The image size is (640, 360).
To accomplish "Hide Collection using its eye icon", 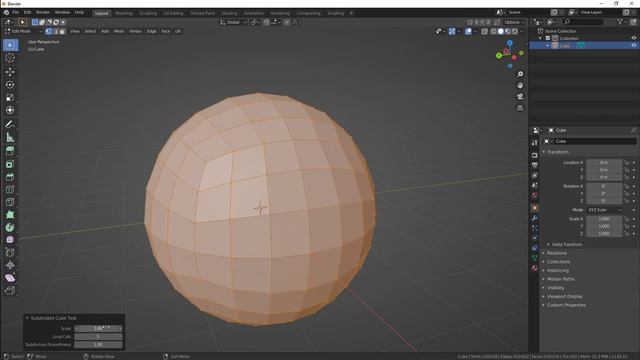I will (633, 38).
